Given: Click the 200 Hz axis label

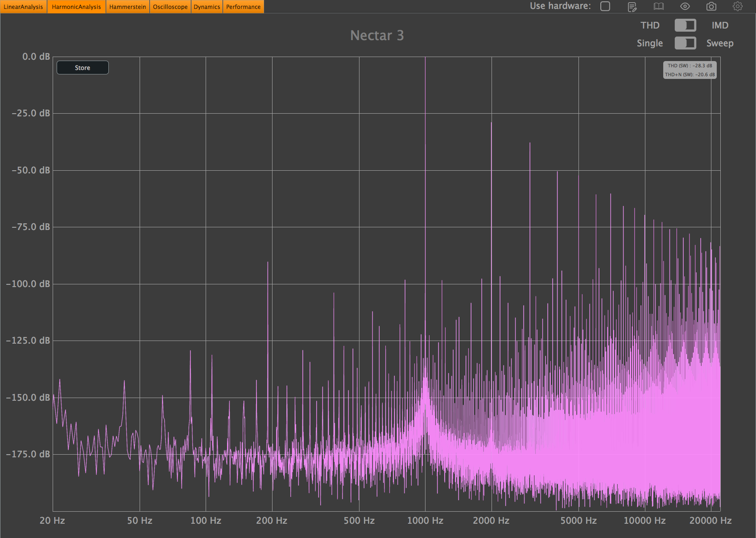Looking at the screenshot, I should [x=272, y=521].
